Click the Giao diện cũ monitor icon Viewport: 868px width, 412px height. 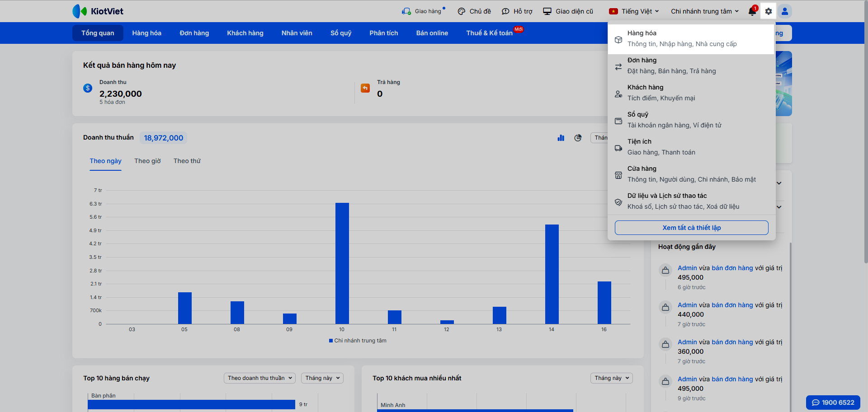tap(547, 11)
